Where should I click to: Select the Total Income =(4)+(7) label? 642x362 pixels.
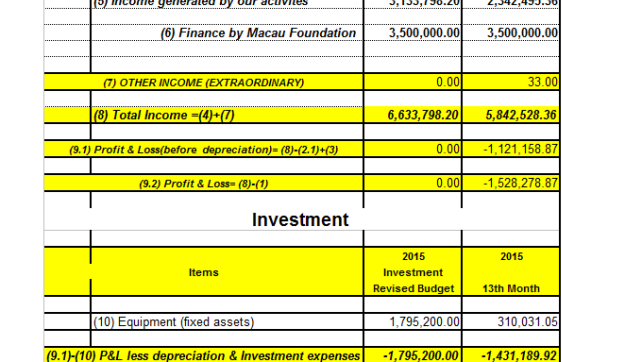pyautogui.click(x=164, y=115)
